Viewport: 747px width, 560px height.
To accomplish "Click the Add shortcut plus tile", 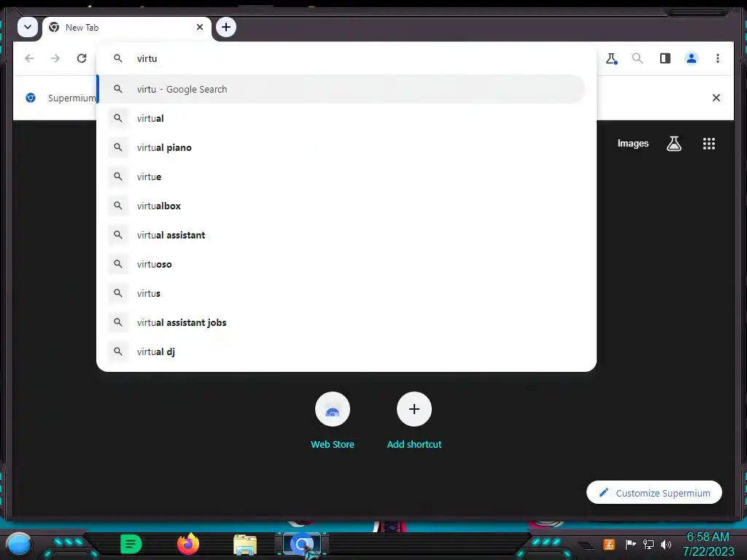I will click(x=414, y=409).
